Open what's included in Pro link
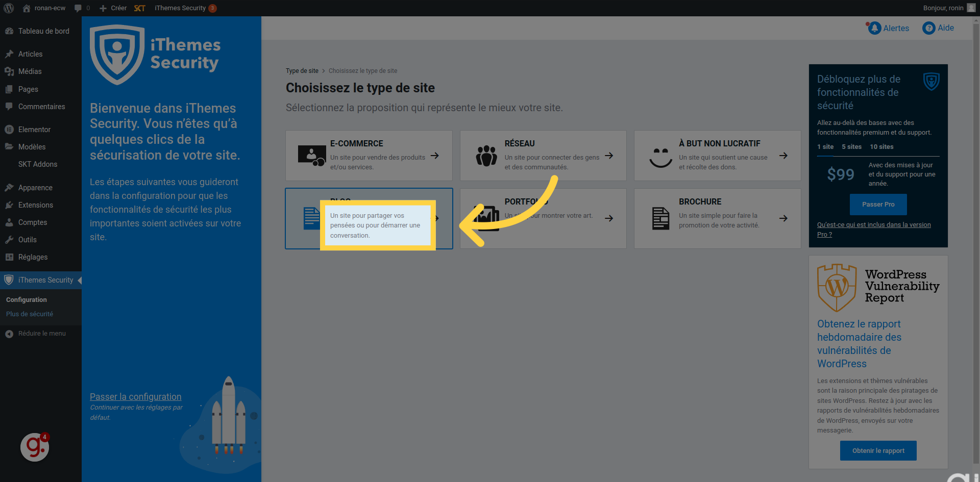 click(874, 230)
